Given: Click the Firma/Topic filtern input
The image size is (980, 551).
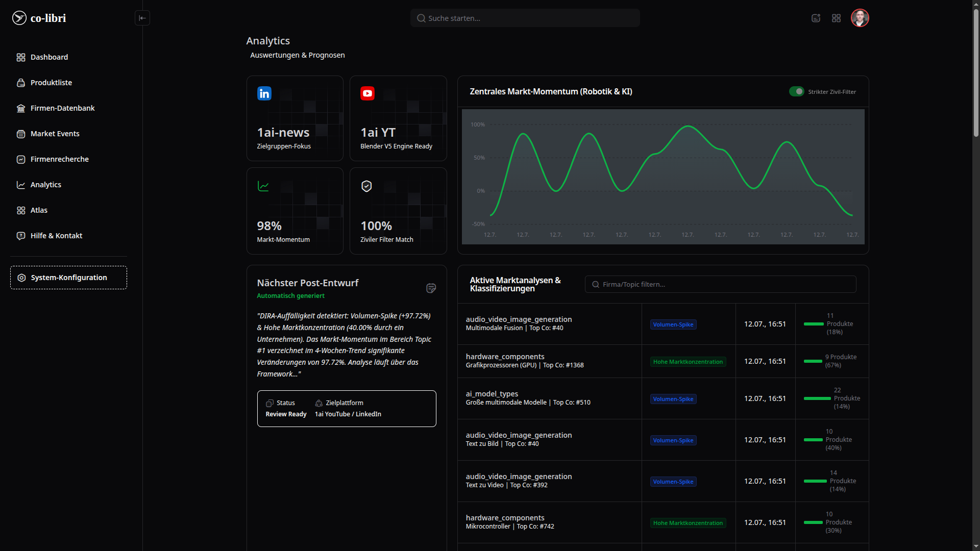Looking at the screenshot, I should 720,284.
